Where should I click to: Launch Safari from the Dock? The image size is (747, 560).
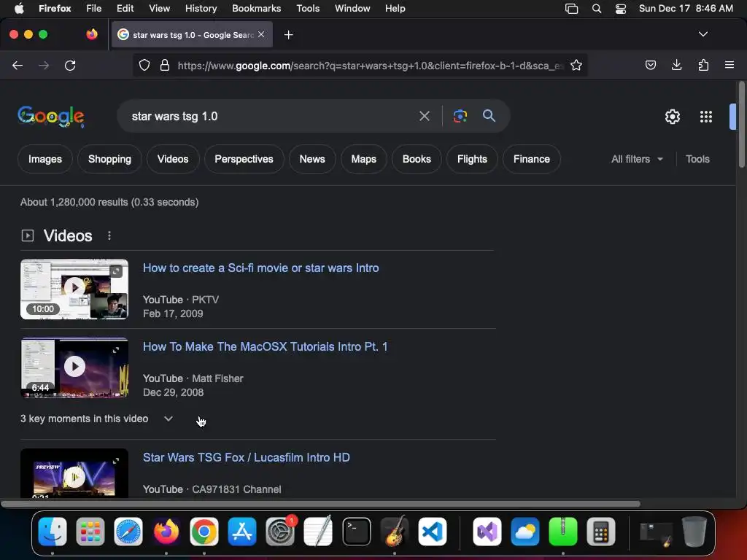click(128, 532)
